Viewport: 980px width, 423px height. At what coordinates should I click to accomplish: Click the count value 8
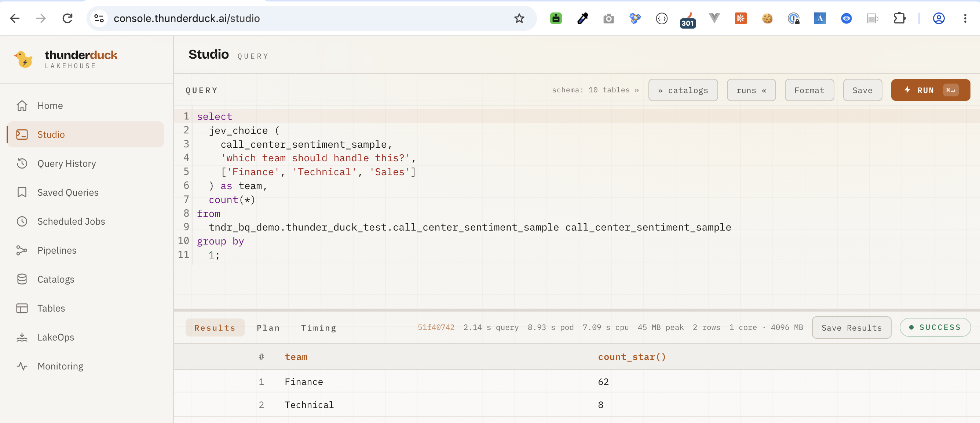[600, 405]
